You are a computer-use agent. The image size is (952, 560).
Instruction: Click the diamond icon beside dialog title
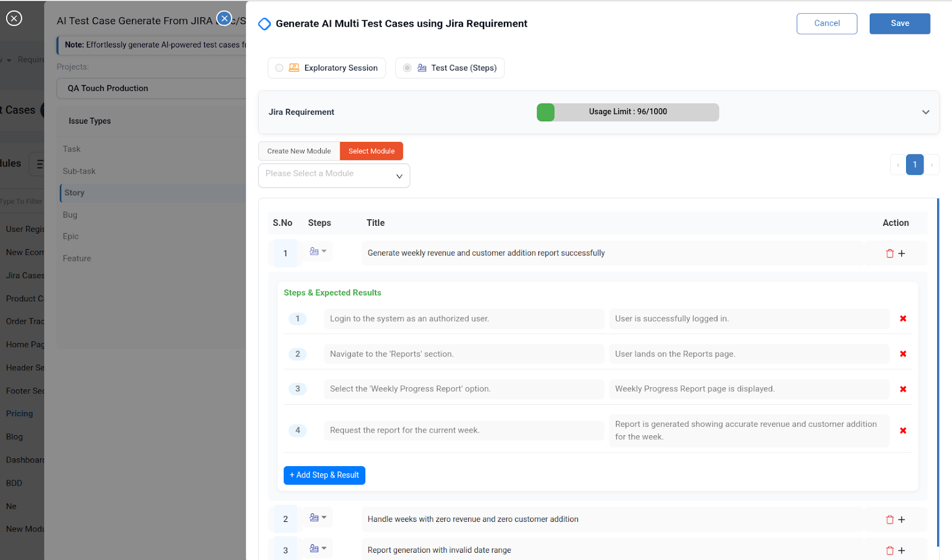(264, 23)
